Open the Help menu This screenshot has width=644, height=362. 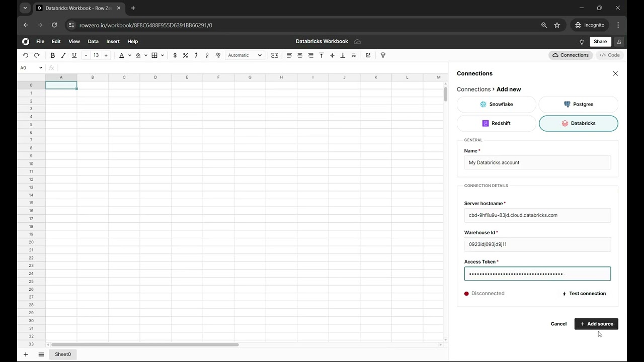point(132,42)
